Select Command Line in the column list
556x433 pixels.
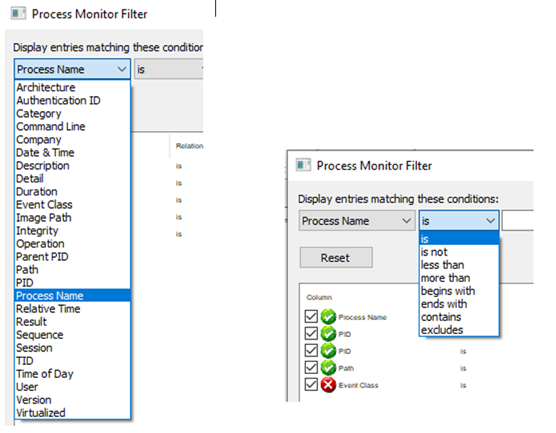(x=72, y=126)
